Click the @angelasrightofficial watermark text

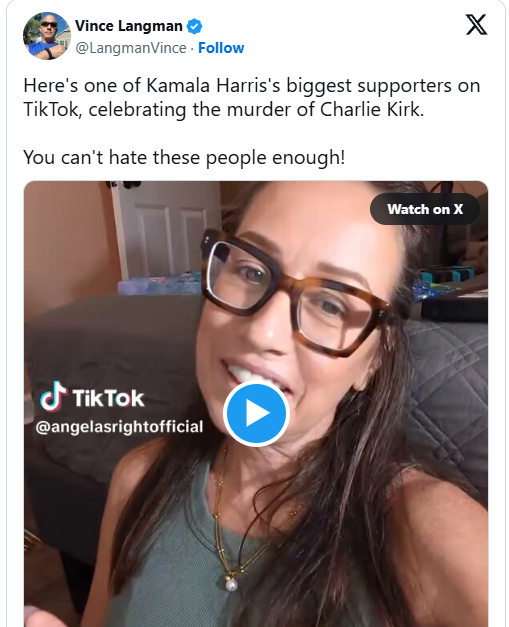[x=119, y=427]
